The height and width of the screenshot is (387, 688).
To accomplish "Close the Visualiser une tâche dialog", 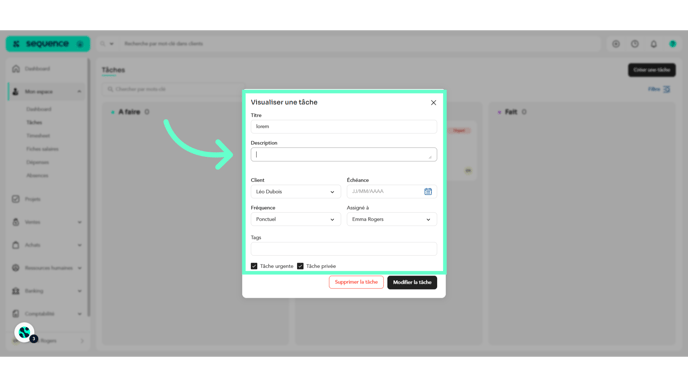I will (434, 103).
